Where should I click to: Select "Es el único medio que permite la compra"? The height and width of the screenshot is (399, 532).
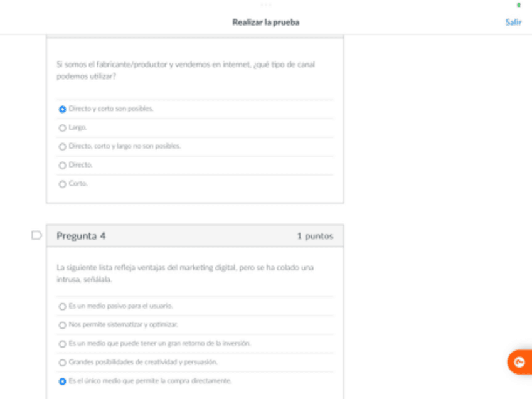pyautogui.click(x=63, y=381)
